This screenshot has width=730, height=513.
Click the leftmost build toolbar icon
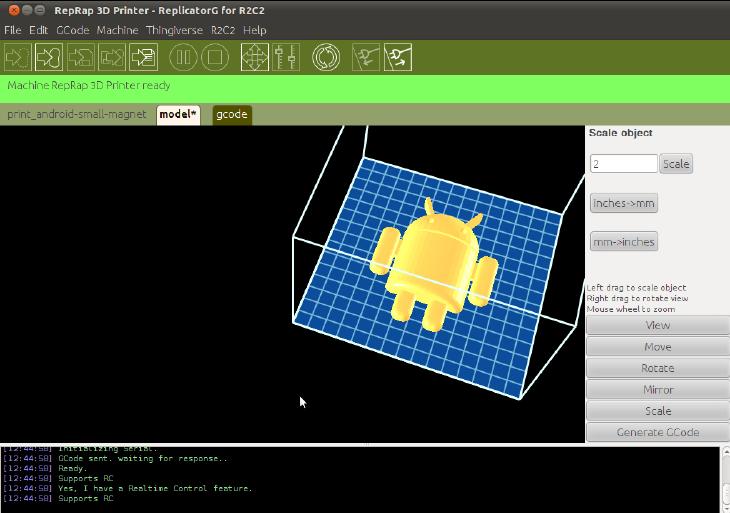(x=17, y=57)
